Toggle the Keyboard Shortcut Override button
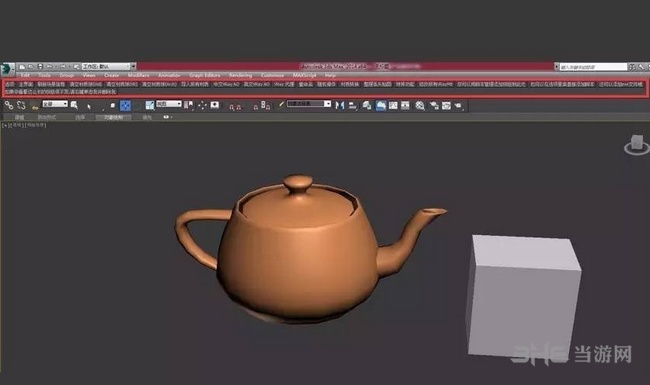 point(214,105)
